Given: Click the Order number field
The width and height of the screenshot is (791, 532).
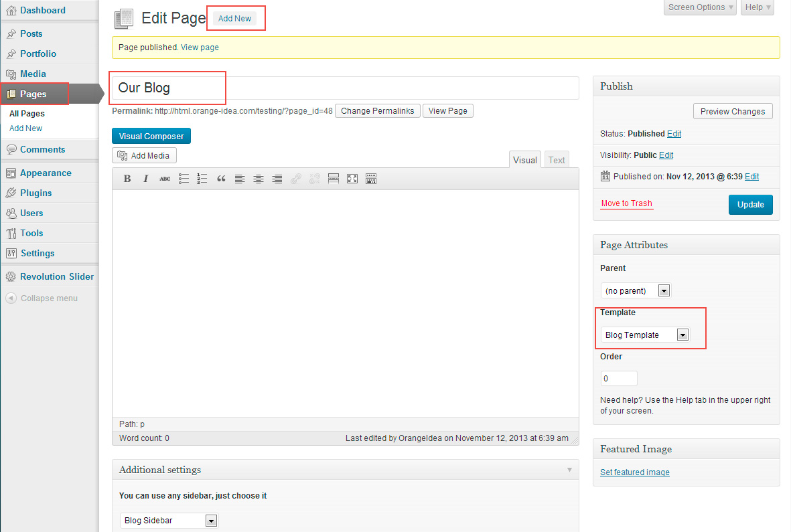Looking at the screenshot, I should (x=619, y=378).
